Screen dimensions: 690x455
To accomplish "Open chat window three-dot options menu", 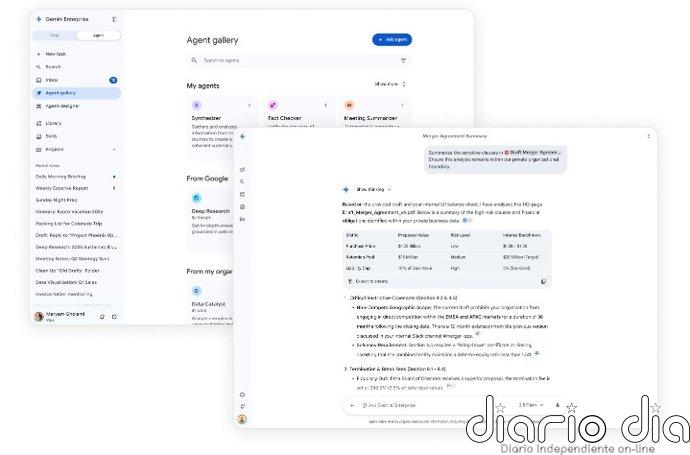I will point(648,136).
